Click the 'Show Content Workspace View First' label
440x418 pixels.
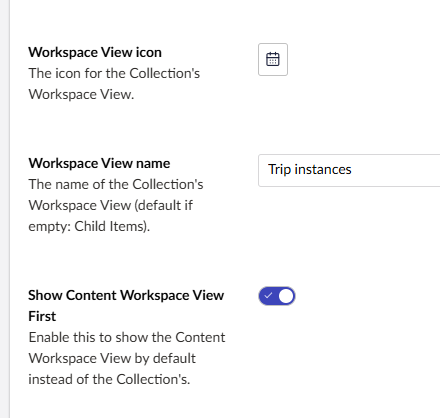point(126,306)
